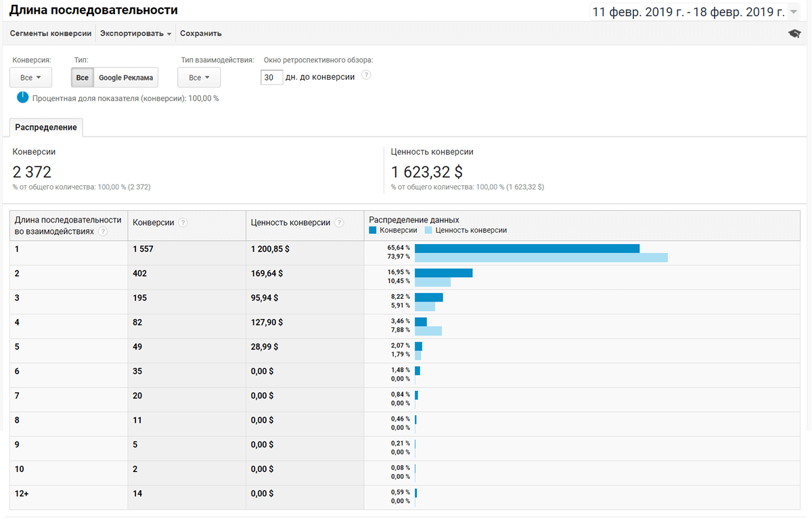
Task: Click the dark blue "Конверсии" legend swatch
Action: 371,231
